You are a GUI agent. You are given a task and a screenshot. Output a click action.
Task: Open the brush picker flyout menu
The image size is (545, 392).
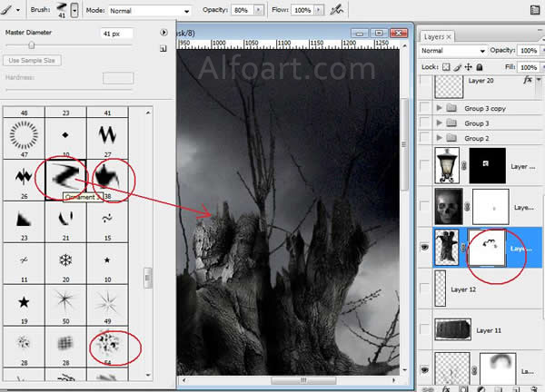[x=163, y=33]
